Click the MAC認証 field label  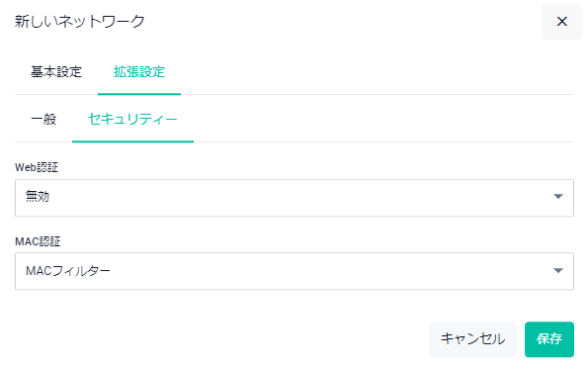(x=38, y=241)
